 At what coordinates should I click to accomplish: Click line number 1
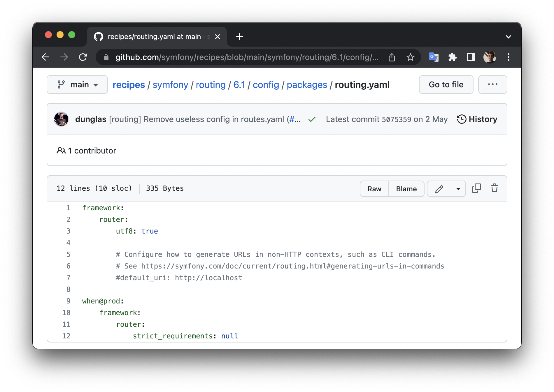click(x=68, y=208)
